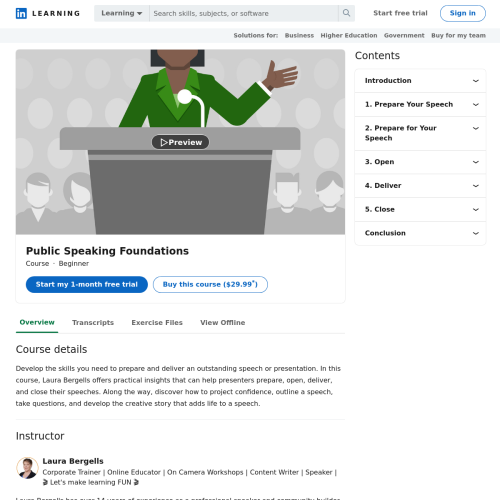Screen dimensions: 500x500
Task: Click the search magnifier icon
Action: [x=346, y=13]
